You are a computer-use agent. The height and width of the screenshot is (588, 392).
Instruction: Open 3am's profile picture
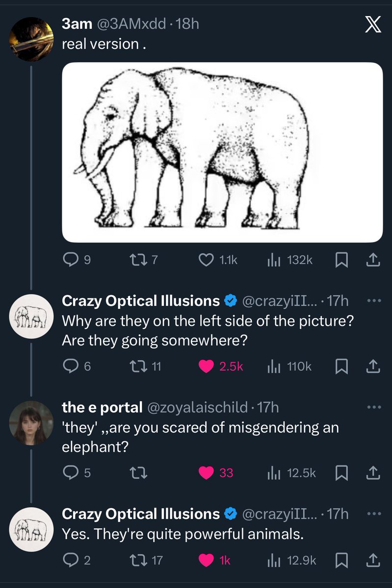click(x=31, y=40)
